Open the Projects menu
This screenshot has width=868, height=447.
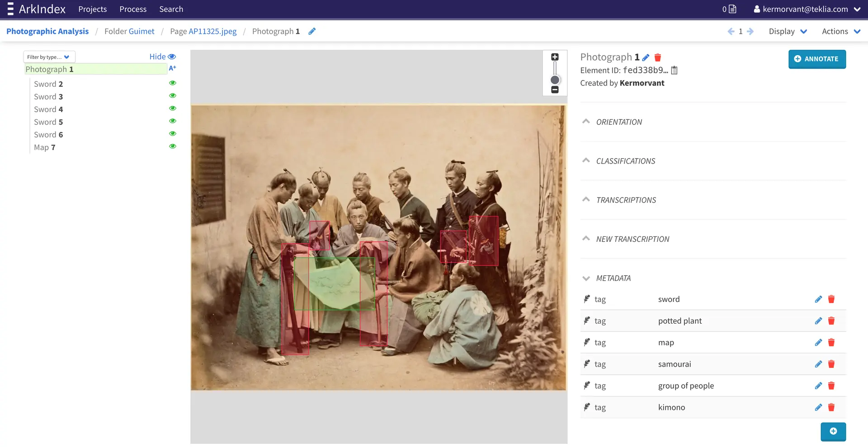92,9
